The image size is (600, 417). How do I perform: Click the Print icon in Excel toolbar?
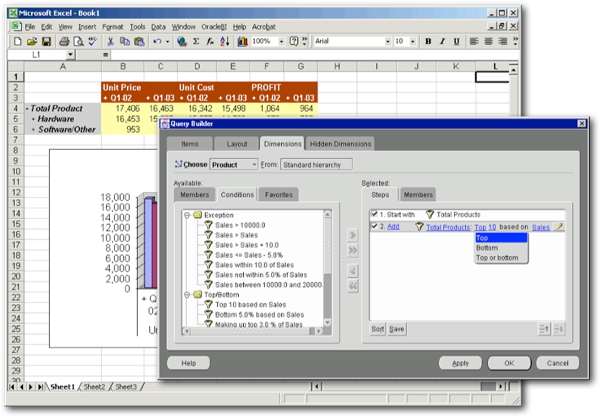coord(64,42)
